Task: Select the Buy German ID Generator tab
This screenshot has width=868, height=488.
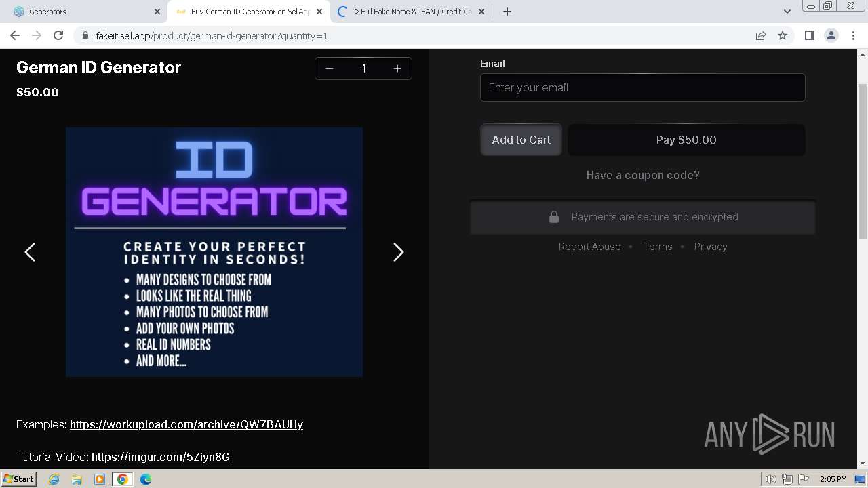Action: point(249,12)
